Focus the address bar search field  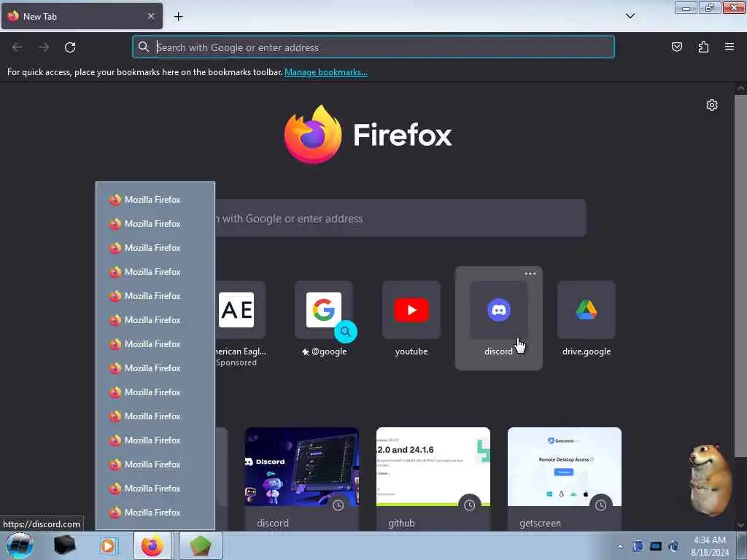[373, 47]
